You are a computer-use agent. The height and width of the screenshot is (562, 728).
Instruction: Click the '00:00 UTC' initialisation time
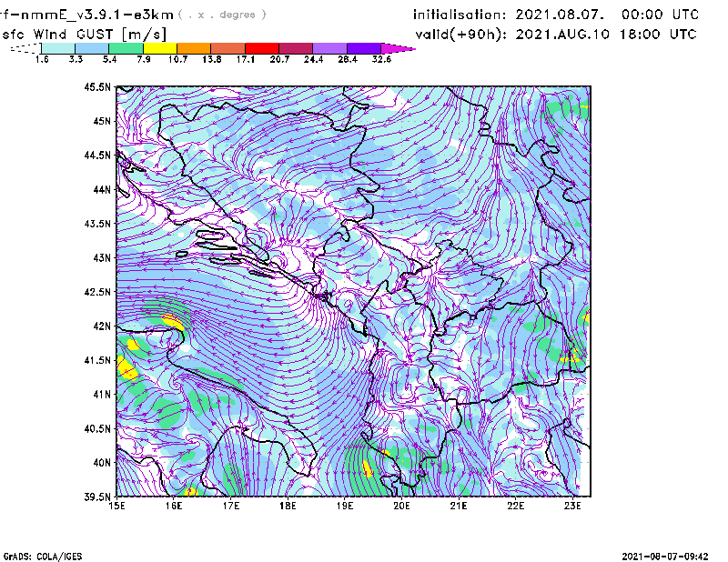pyautogui.click(x=660, y=15)
